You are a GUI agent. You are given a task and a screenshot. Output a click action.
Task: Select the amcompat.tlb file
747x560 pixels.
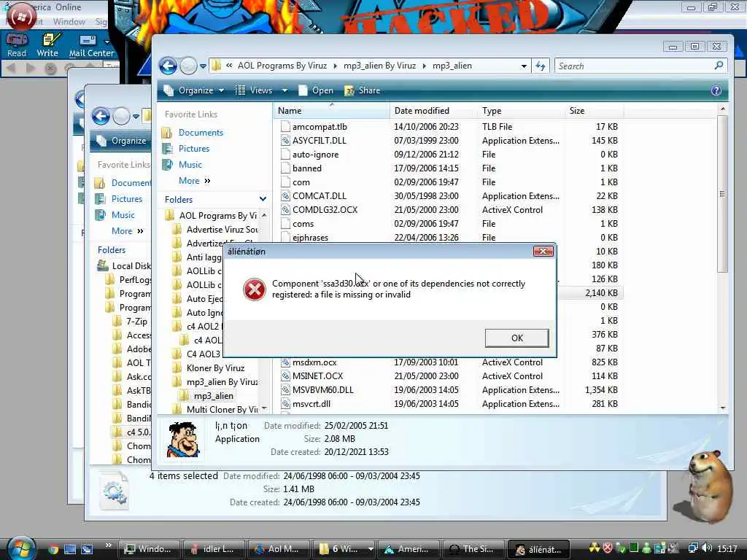click(x=320, y=127)
